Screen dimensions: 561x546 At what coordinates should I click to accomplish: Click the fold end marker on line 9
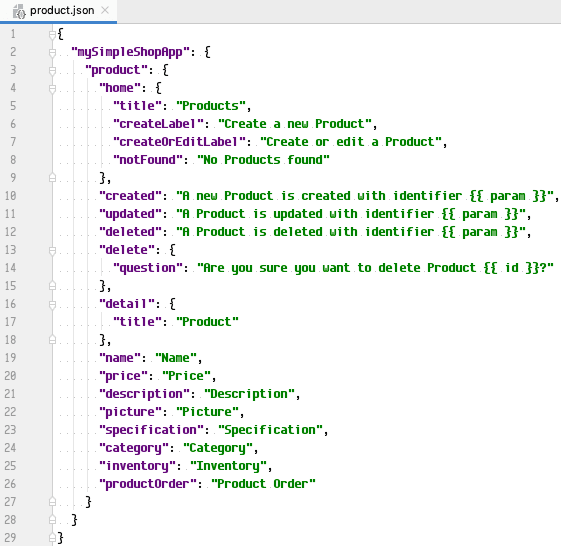[52, 177]
